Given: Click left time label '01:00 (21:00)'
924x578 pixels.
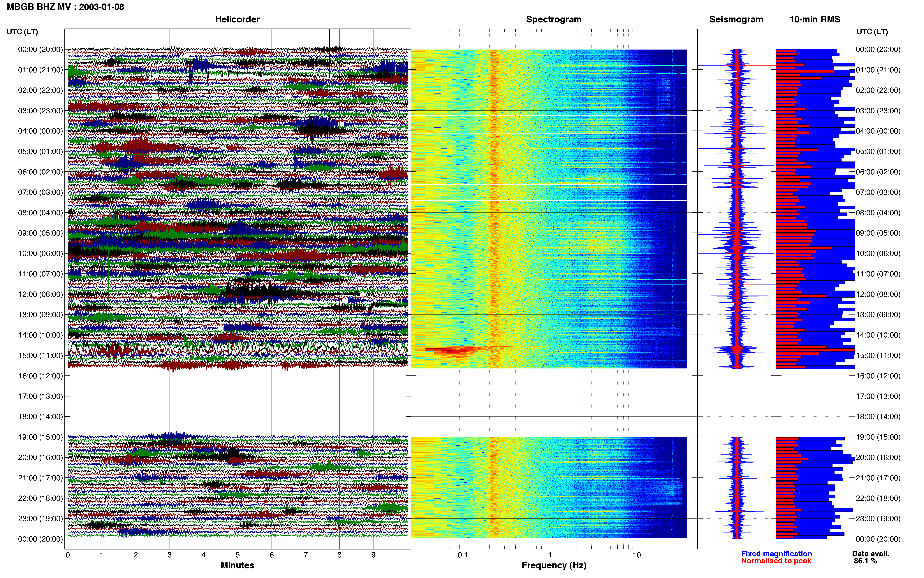Looking at the screenshot, I should [x=41, y=70].
